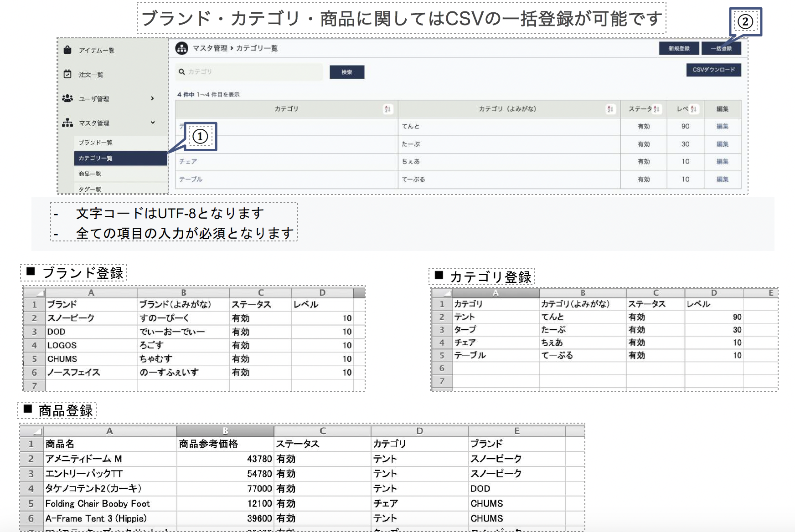Click the users group icon for ユーザ管理
Viewport: 795px width, 532px height.
67,98
